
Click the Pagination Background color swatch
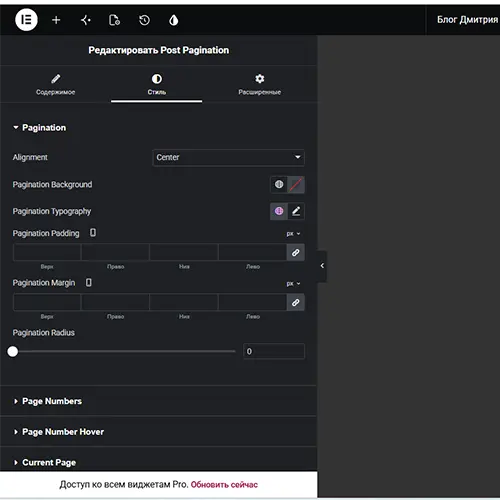tap(296, 184)
